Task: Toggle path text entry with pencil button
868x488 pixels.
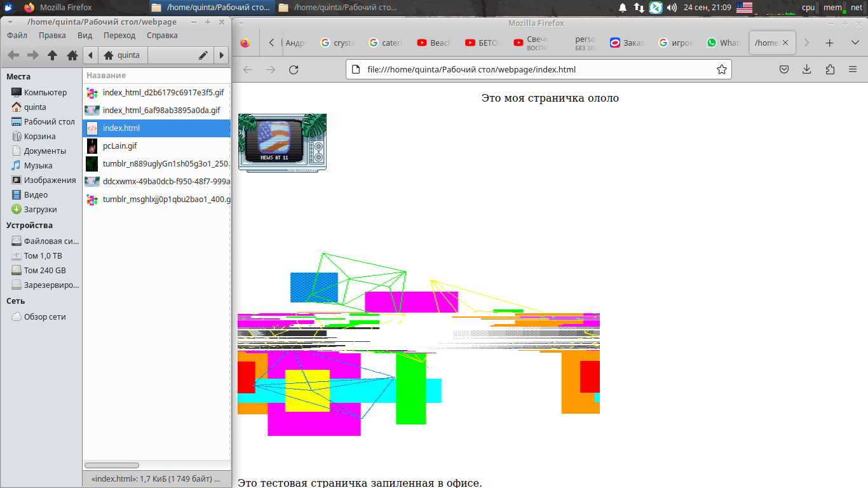Action: pos(203,55)
